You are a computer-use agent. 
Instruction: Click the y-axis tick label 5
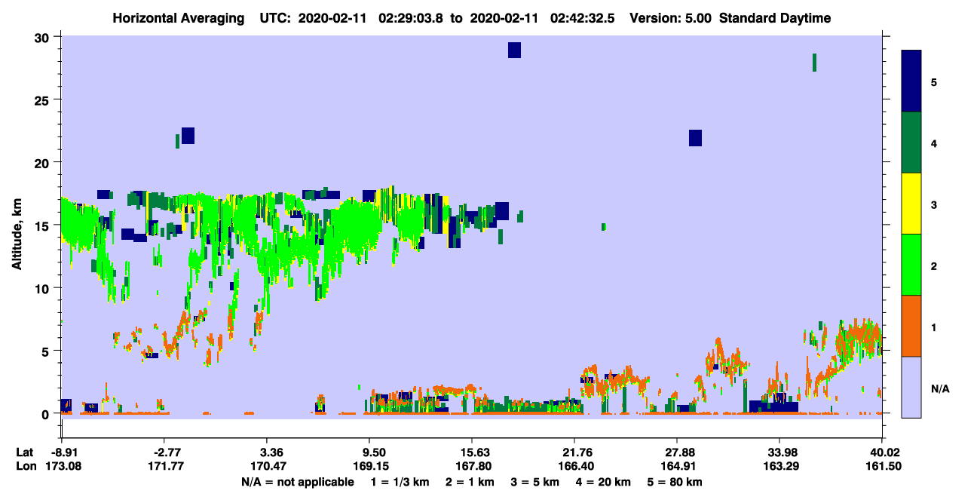[46, 351]
